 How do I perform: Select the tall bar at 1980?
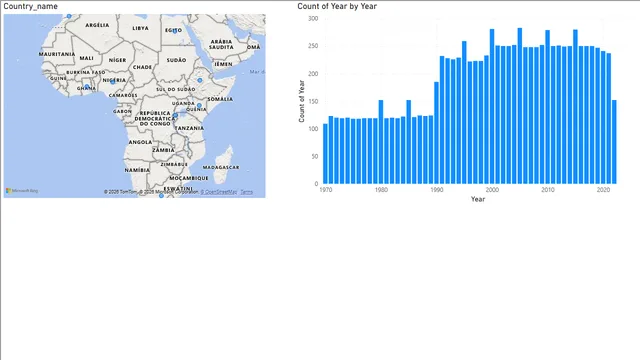[381, 142]
